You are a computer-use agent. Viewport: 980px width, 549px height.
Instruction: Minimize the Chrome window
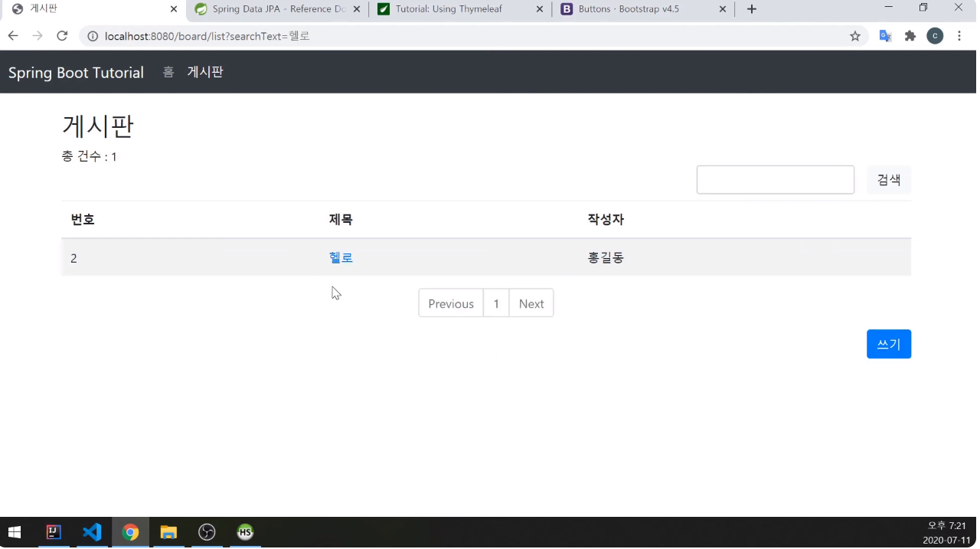tap(888, 8)
